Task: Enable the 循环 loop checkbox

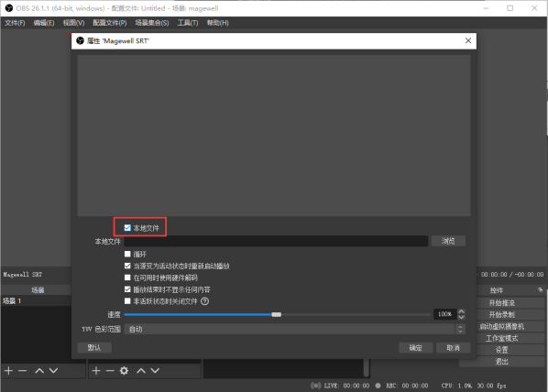Action: (x=127, y=254)
